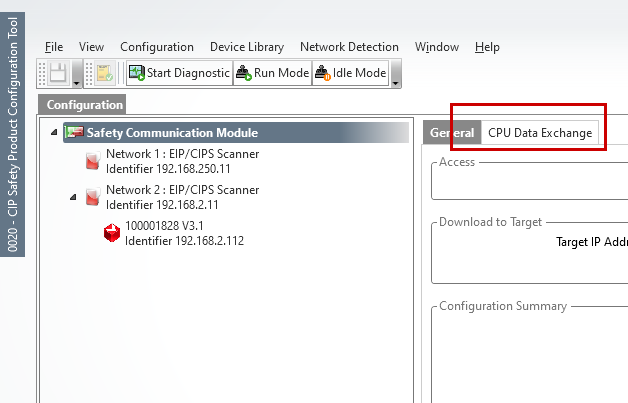Click the 100001828 device red cube icon
Screen dimensions: 628x403
[x=112, y=233]
